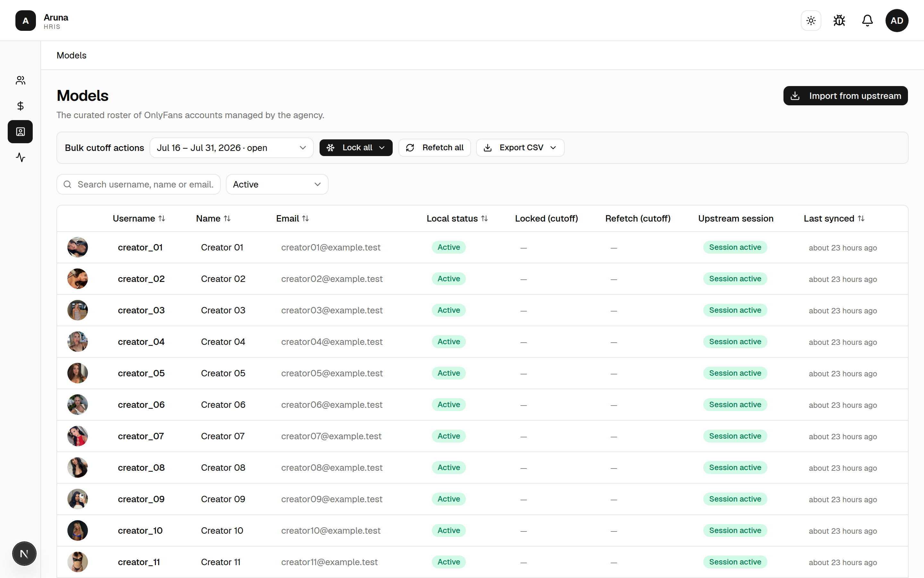Sort by Name column arrows

227,218
